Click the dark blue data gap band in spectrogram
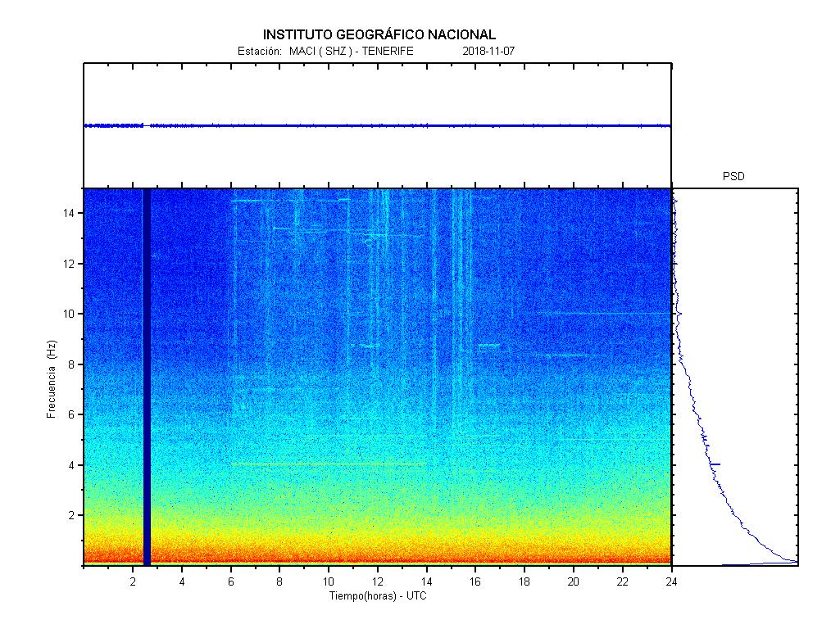This screenshot has height=629, width=840. [147, 377]
